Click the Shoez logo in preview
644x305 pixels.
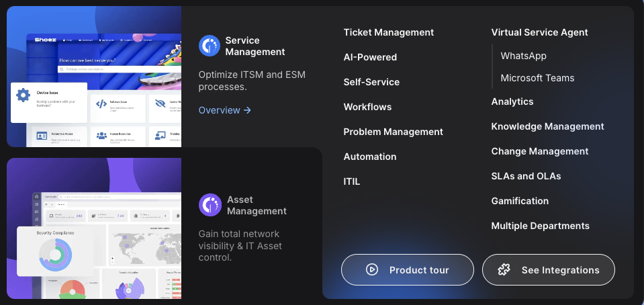tap(45, 40)
